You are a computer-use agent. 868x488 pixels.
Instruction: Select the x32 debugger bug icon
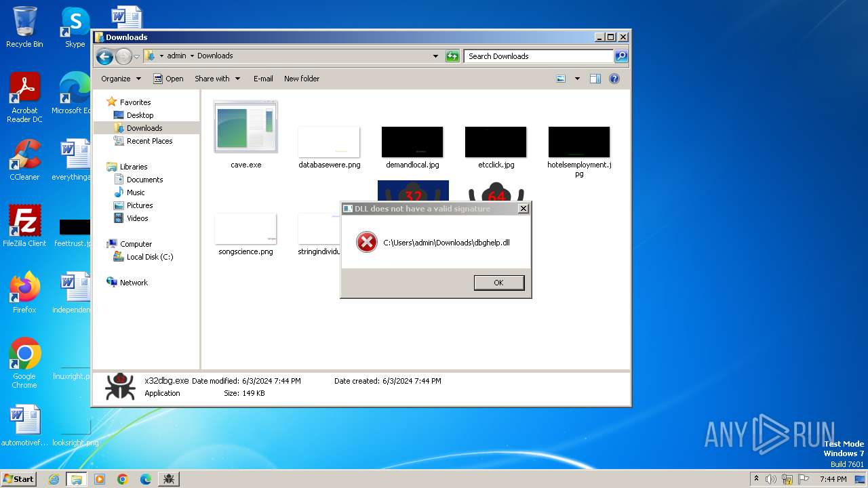413,190
